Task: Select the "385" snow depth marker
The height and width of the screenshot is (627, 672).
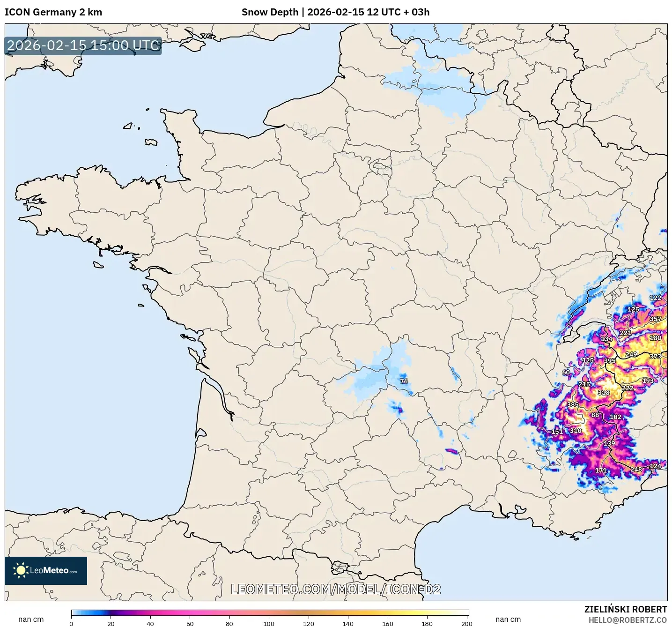Action: click(572, 404)
